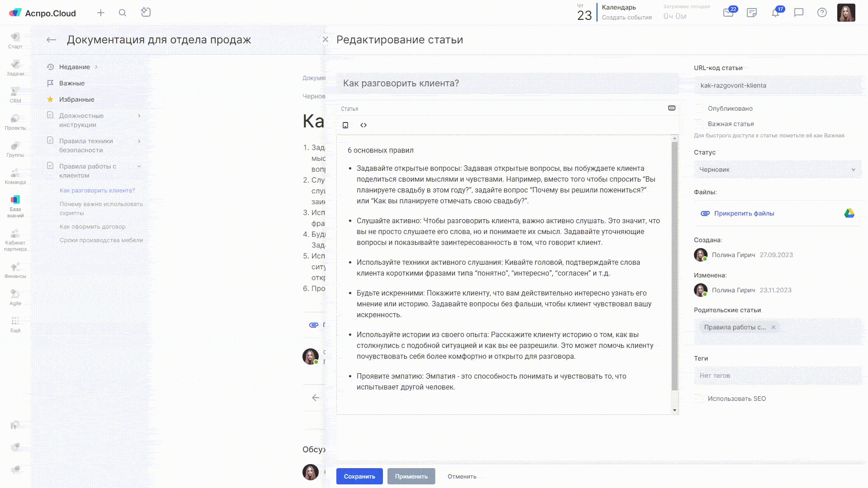Image resolution: width=868 pixels, height=488 pixels.
Task: Open the Избранные section in the sidebar
Action: pos(77,99)
